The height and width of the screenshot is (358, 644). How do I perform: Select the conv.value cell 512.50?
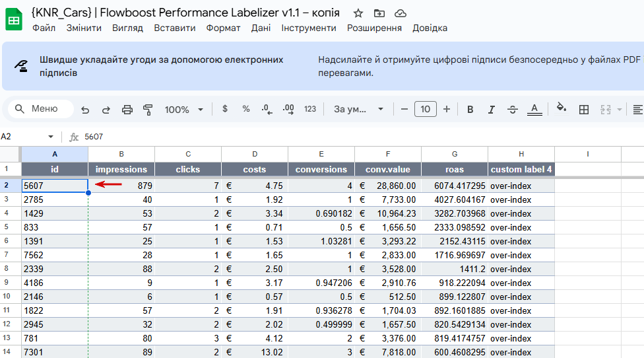pos(388,297)
